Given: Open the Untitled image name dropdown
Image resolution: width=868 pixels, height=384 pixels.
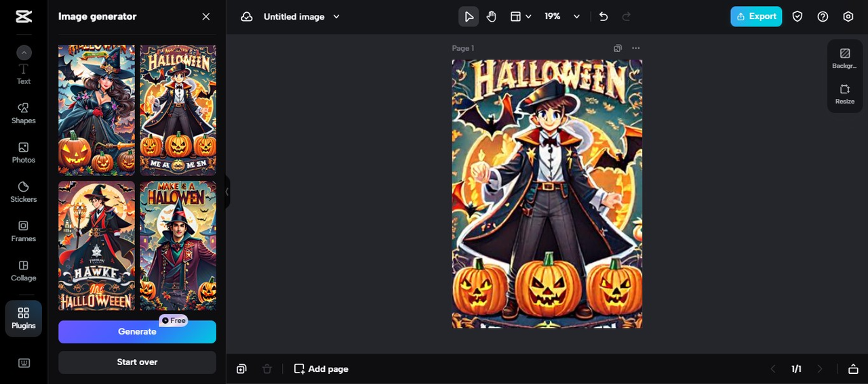Looking at the screenshot, I should tap(302, 16).
